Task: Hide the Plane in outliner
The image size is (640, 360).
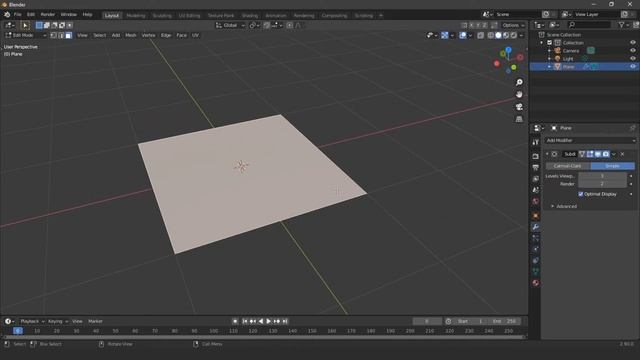Action: coord(633,67)
